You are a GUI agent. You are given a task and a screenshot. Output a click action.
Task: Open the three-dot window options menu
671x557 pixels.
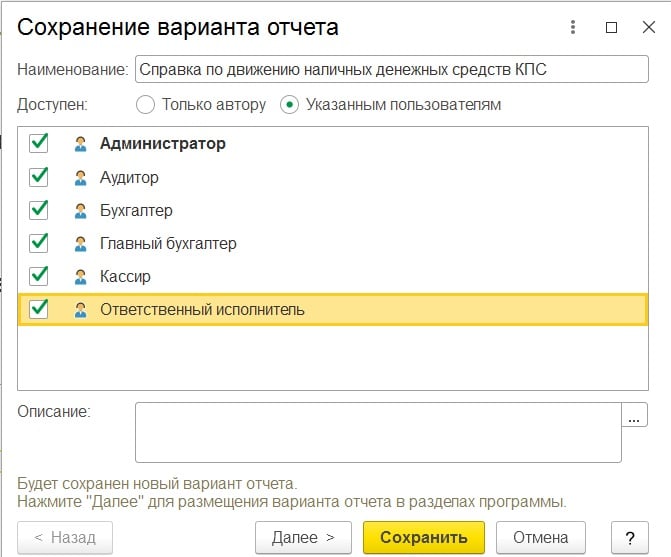[574, 28]
